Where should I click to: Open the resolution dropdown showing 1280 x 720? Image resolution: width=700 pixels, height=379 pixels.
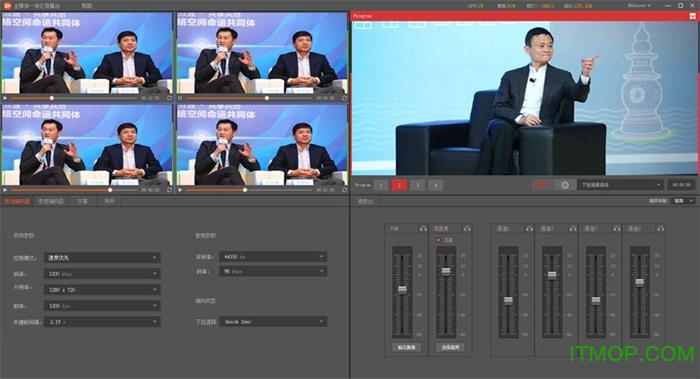pyautogui.click(x=102, y=290)
